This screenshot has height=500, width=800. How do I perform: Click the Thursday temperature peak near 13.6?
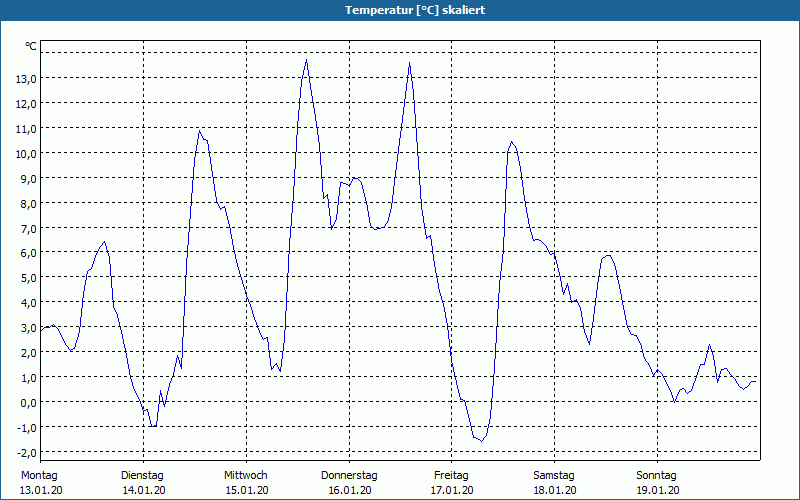point(409,63)
